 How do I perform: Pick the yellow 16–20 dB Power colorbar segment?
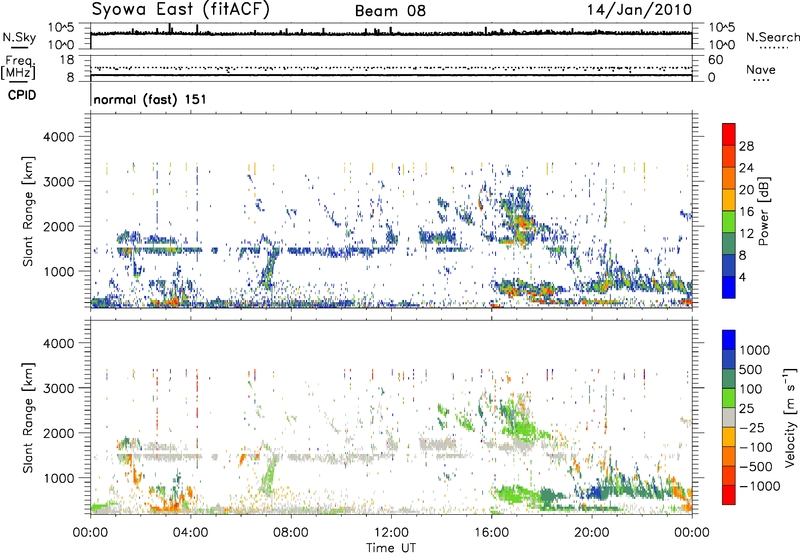click(729, 200)
